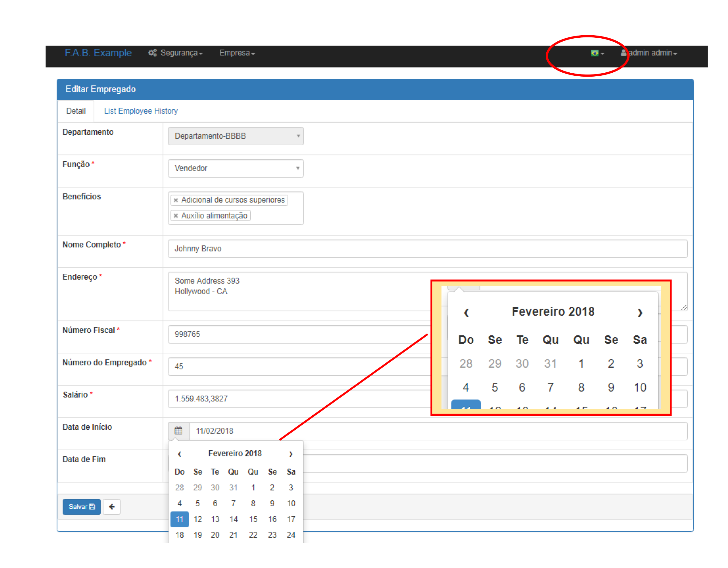The image size is (728, 568).
Task: Click the back arrow button beside Salvar
Action: coord(111,507)
